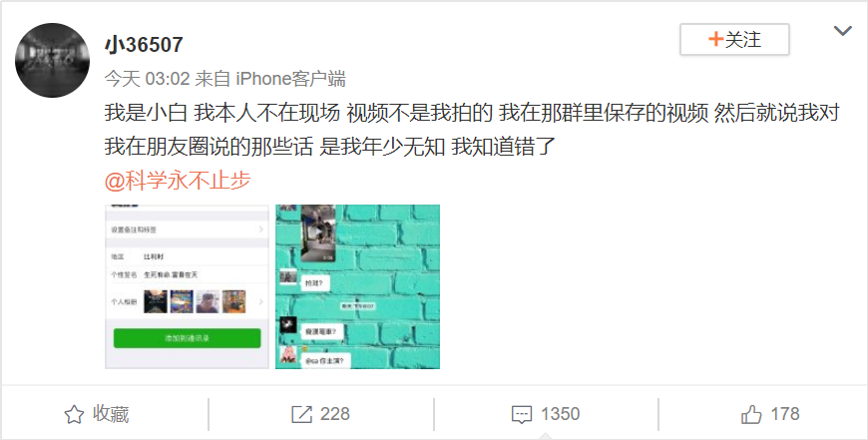
Task: Open comments via the speech bubble icon
Action: (x=522, y=414)
